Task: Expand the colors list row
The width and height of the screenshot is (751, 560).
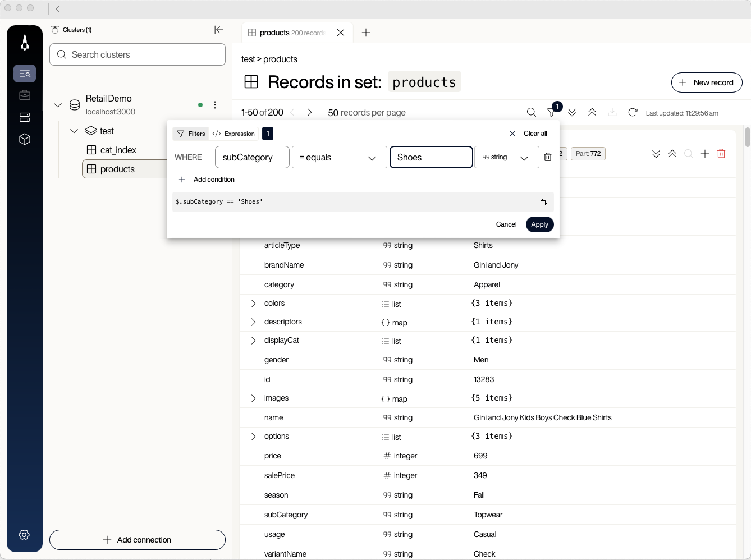Action: coord(253,304)
